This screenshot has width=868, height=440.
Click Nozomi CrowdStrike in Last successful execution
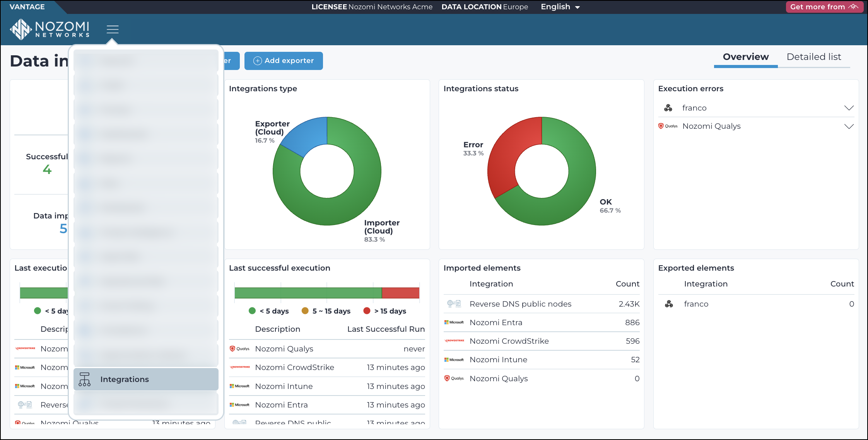point(295,367)
